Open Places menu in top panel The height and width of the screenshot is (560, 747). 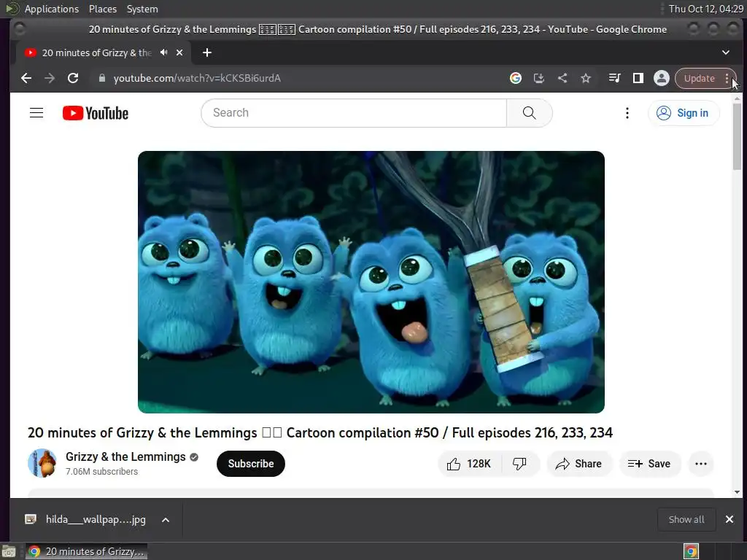[x=102, y=9]
